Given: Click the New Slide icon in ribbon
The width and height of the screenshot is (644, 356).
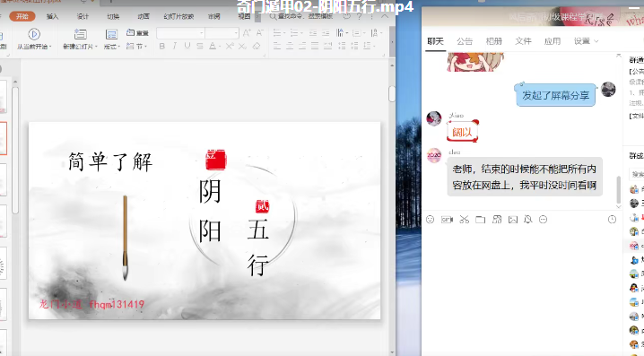Looking at the screenshot, I should 80,34.
